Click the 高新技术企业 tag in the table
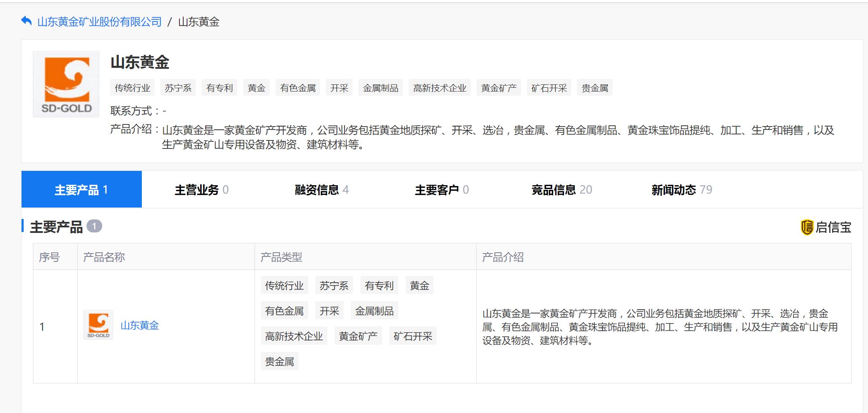The width and height of the screenshot is (868, 413). pyautogui.click(x=295, y=336)
